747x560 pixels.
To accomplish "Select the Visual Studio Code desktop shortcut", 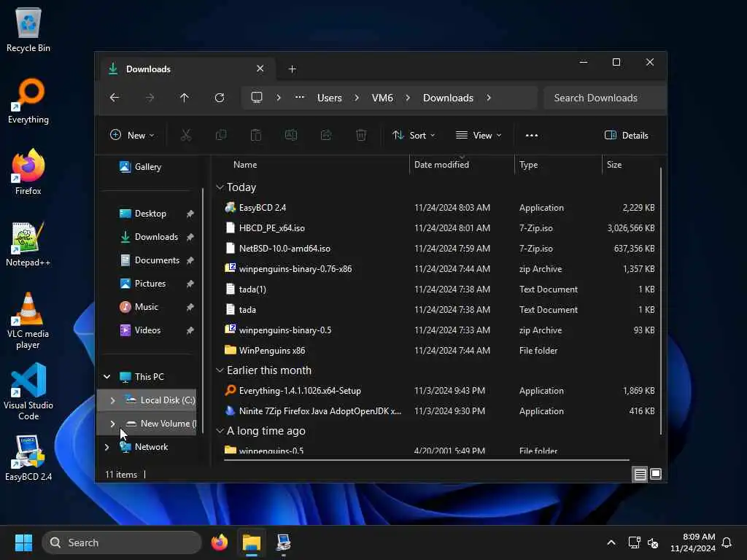I will point(28,392).
